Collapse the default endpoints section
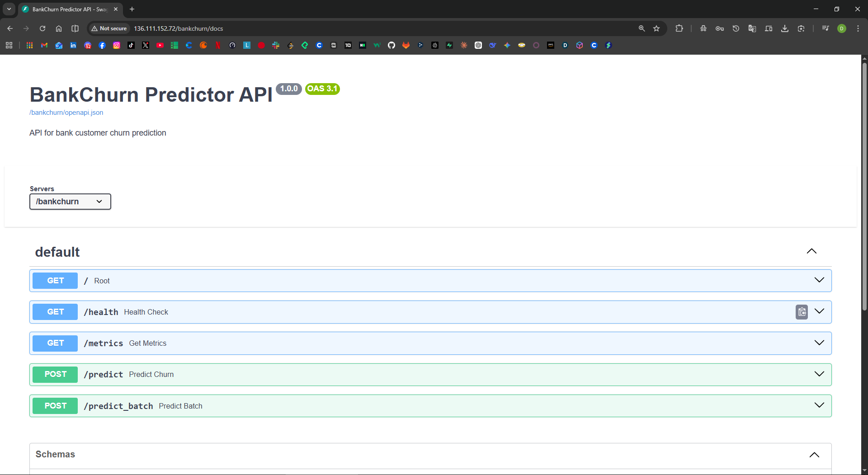This screenshot has height=475, width=868. coord(811,251)
